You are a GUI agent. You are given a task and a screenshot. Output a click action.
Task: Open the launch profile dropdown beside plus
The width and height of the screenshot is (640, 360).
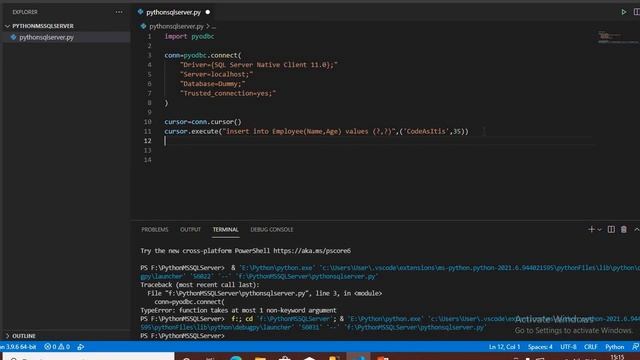tap(599, 230)
